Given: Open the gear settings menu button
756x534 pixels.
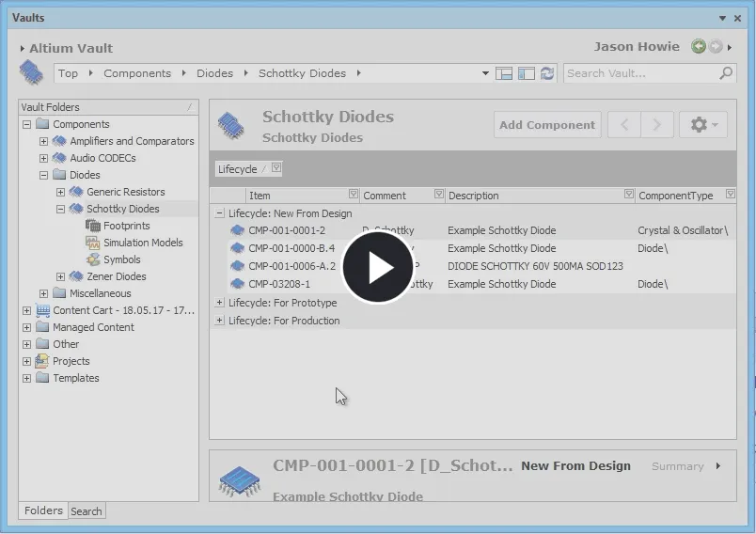Looking at the screenshot, I should 703,125.
